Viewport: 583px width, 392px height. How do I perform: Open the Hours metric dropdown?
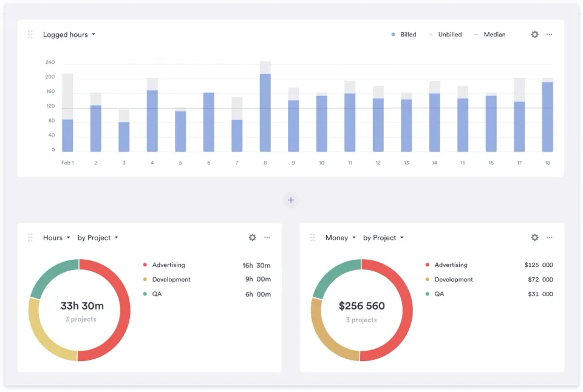click(x=55, y=238)
